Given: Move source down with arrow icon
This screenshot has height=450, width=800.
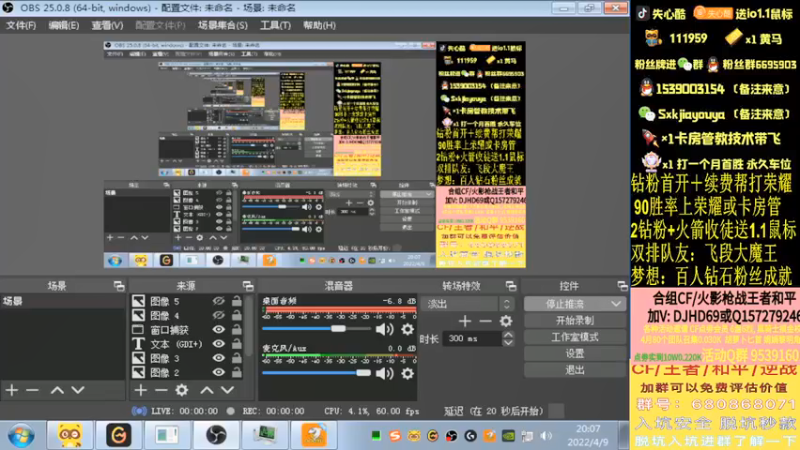Looking at the screenshot, I should pyautogui.click(x=227, y=390).
